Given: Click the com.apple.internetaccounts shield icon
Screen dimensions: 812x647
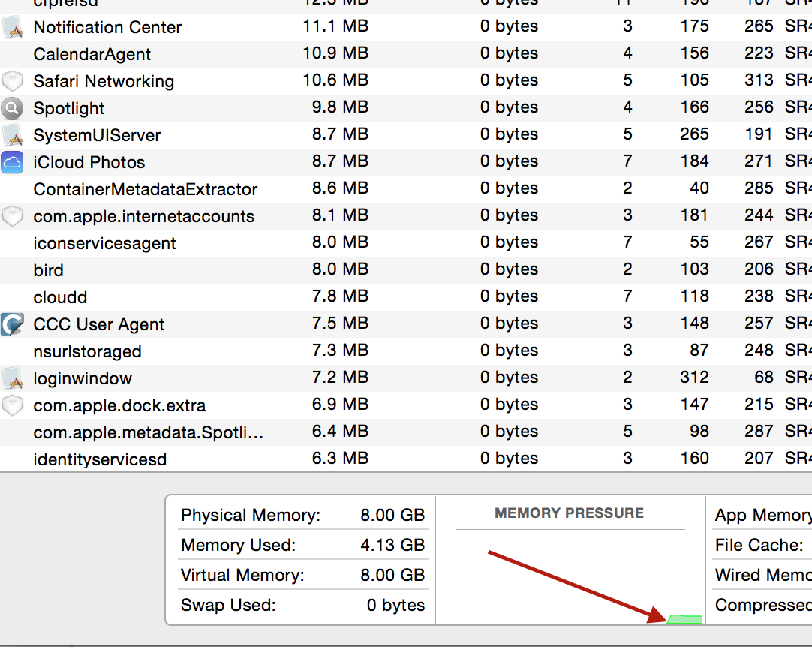Looking at the screenshot, I should tap(13, 216).
